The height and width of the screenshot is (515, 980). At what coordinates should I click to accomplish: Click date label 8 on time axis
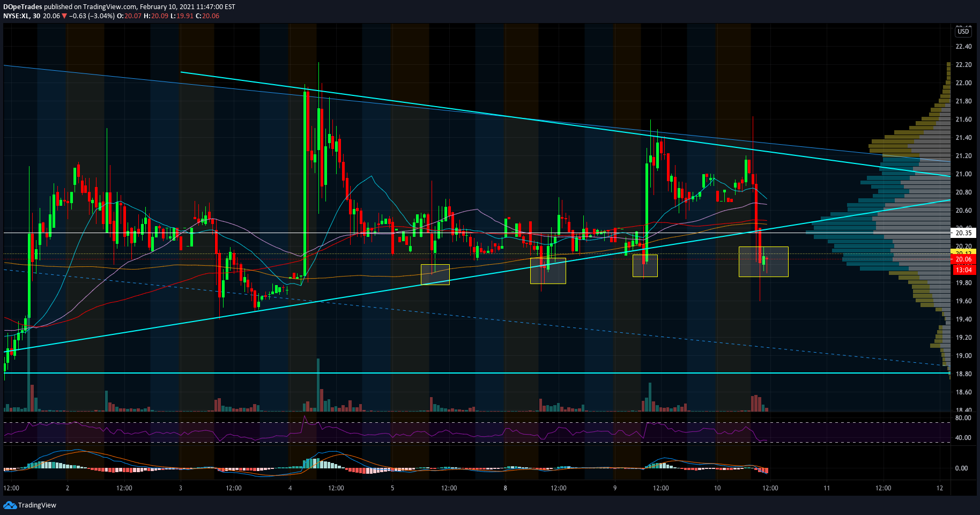506,488
